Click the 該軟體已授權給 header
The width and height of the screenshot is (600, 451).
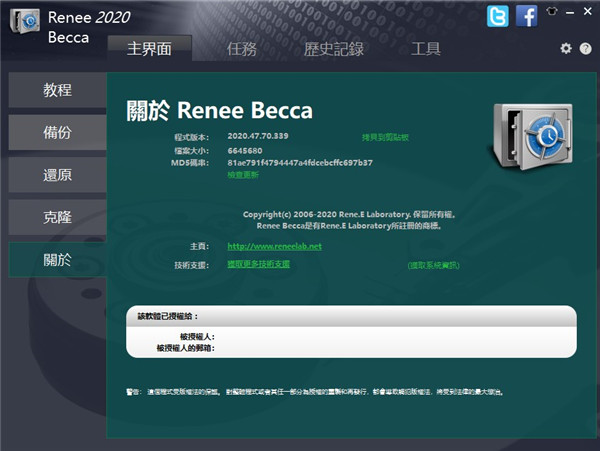tap(168, 316)
